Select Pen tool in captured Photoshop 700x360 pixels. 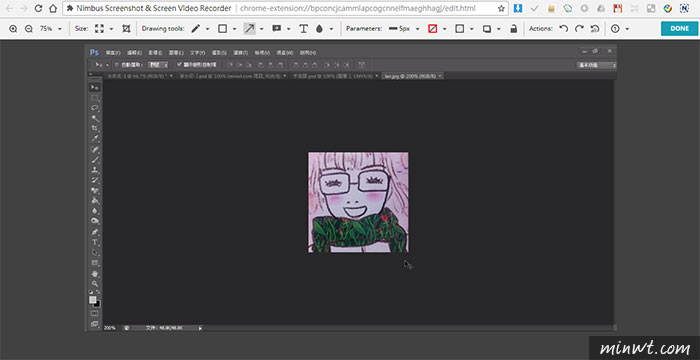[95, 232]
